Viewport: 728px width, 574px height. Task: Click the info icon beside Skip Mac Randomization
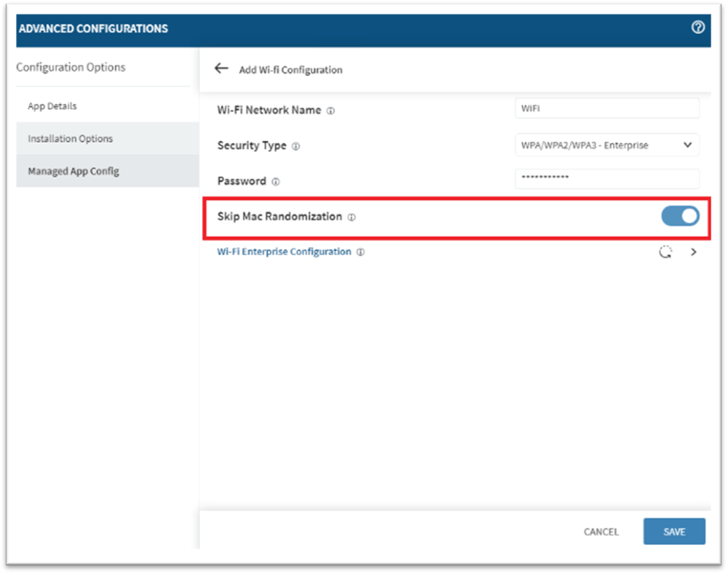pos(352,217)
